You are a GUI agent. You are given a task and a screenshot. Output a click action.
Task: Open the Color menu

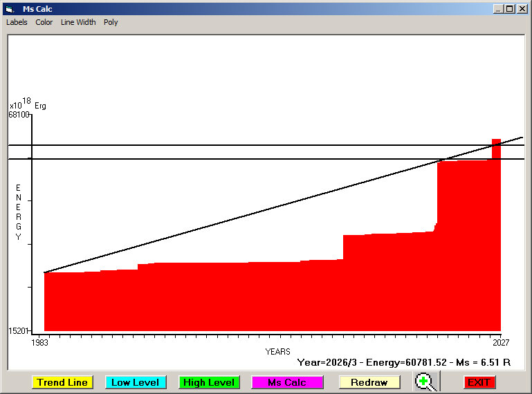[44, 22]
